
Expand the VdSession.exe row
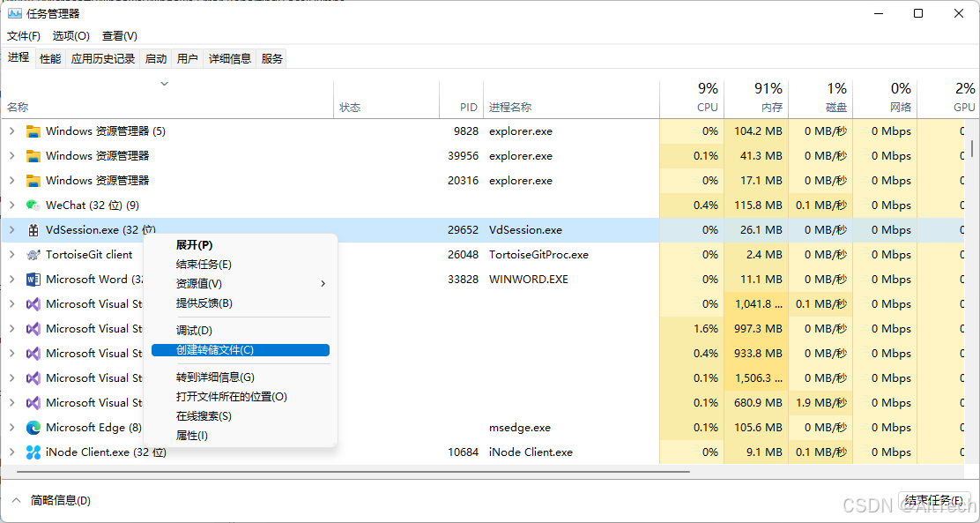11,230
